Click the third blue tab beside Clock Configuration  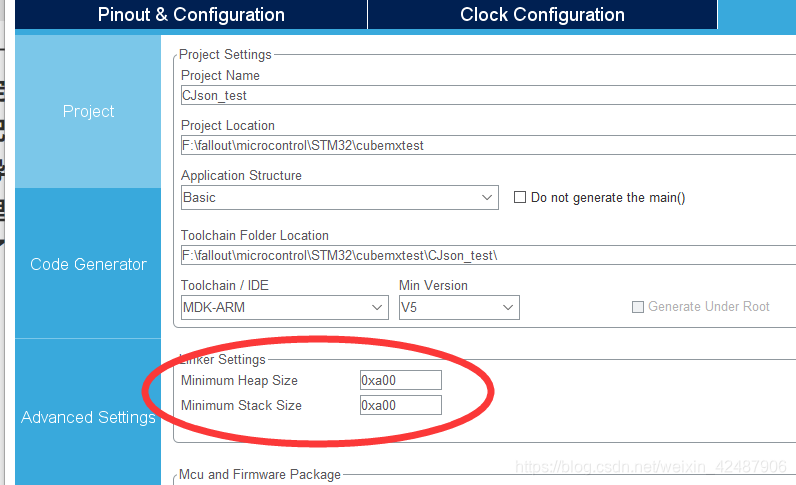tap(757, 14)
